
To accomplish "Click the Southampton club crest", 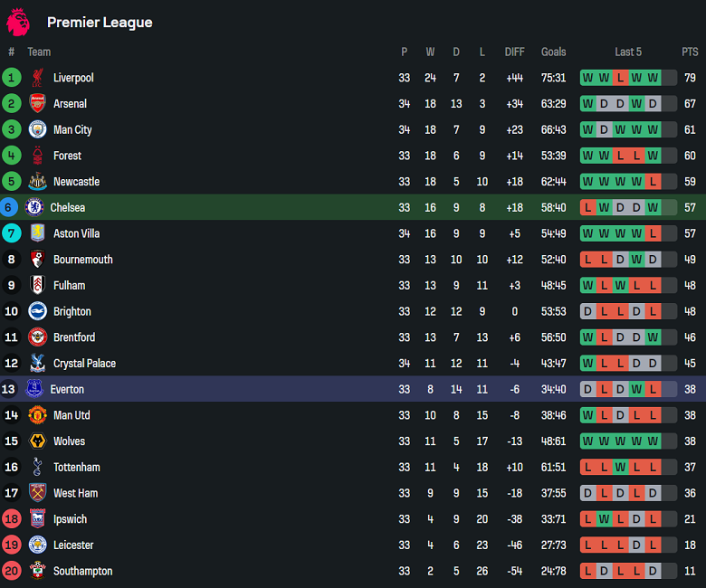I will [x=37, y=572].
